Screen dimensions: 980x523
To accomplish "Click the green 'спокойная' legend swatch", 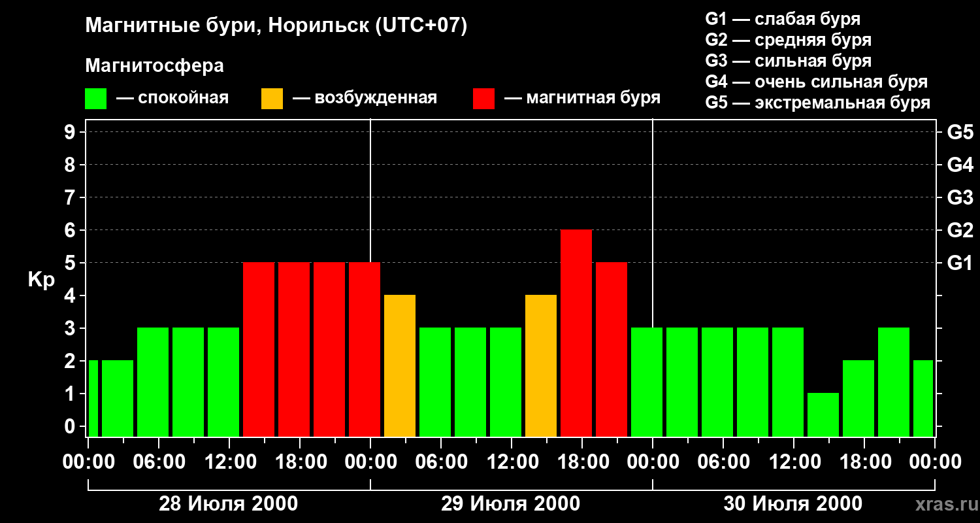I will [95, 99].
